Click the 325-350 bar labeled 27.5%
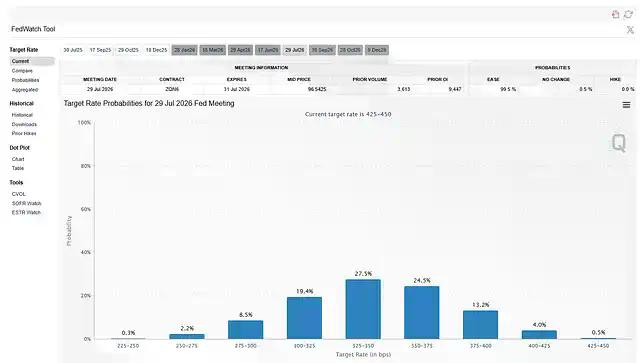 click(x=363, y=309)
